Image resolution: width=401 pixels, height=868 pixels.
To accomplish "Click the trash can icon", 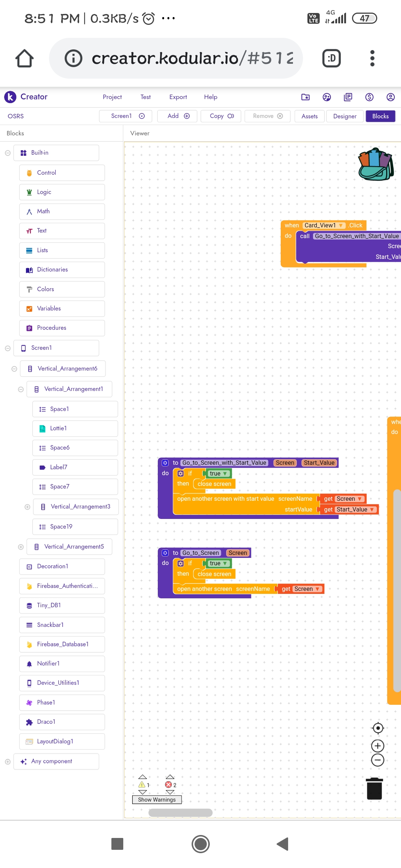I will point(374,788).
